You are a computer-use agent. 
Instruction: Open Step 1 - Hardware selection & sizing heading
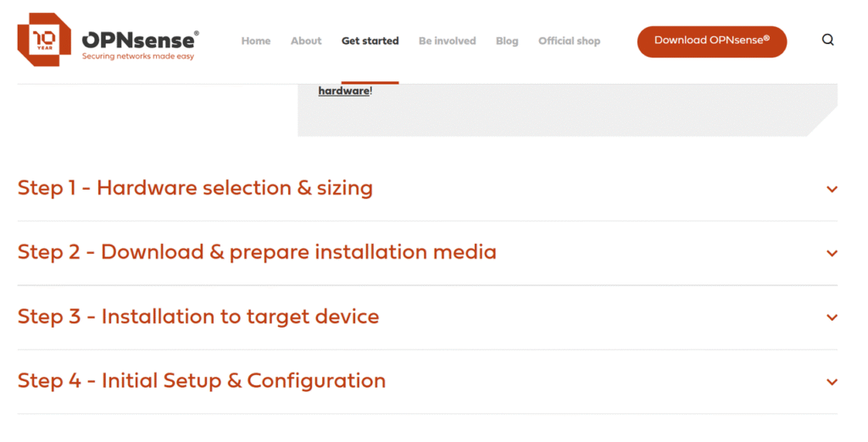195,188
